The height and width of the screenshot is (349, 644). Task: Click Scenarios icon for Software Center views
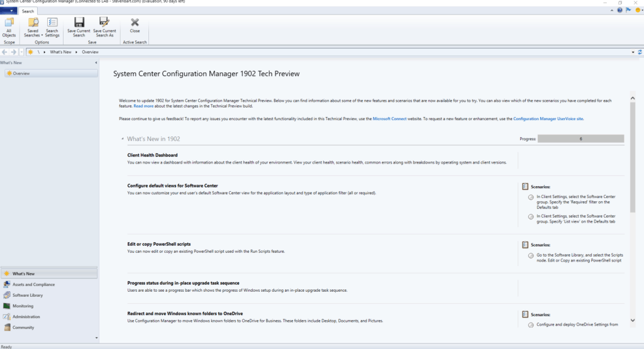(x=525, y=186)
